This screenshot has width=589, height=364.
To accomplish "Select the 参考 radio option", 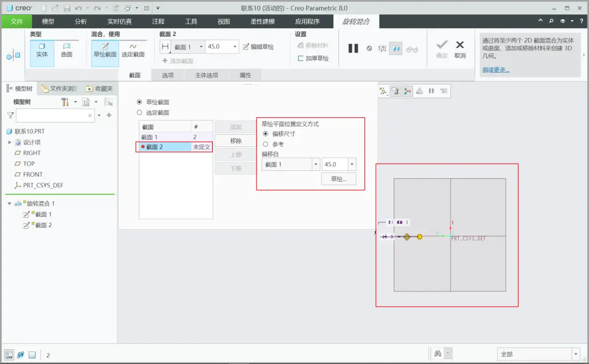I will pos(265,144).
